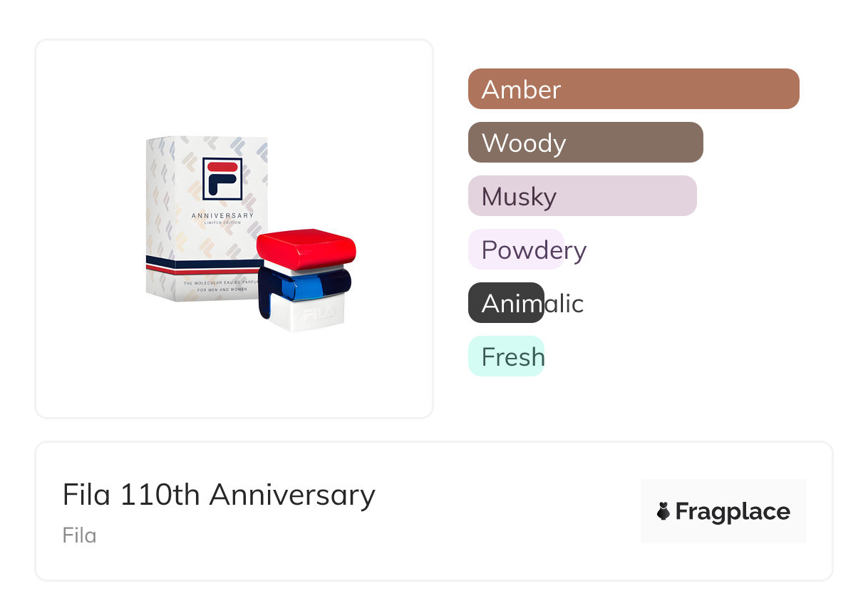The width and height of the screenshot is (868, 616).
Task: Click the Fila F logo on box
Action: point(222,178)
